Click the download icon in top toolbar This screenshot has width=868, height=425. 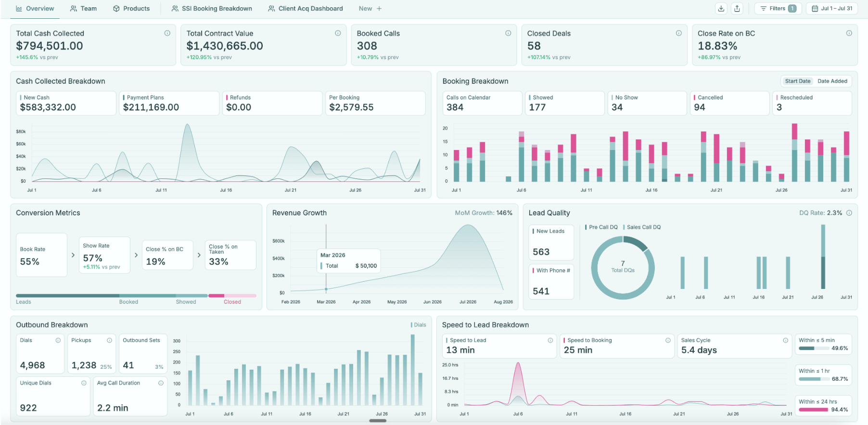(x=721, y=9)
